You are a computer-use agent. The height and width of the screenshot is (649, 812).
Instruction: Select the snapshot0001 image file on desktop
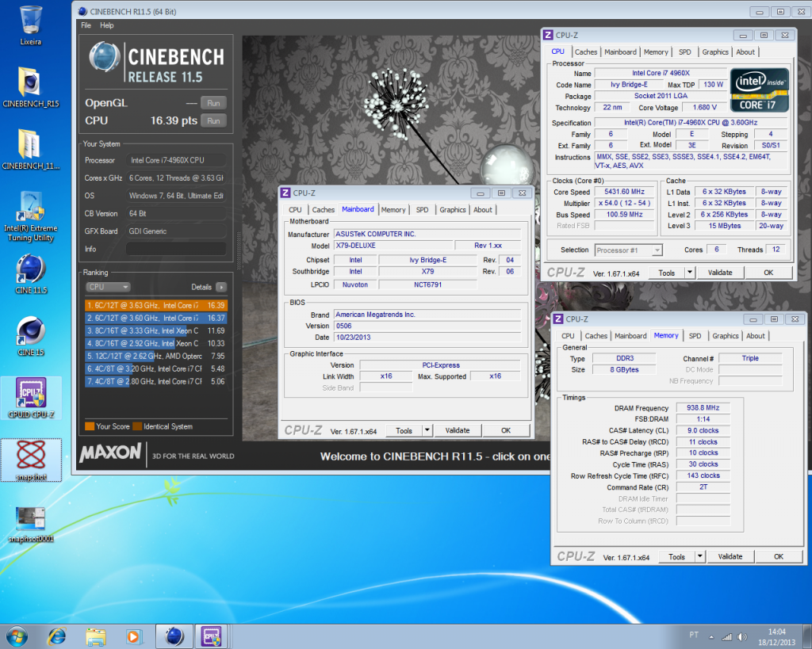coord(31,524)
